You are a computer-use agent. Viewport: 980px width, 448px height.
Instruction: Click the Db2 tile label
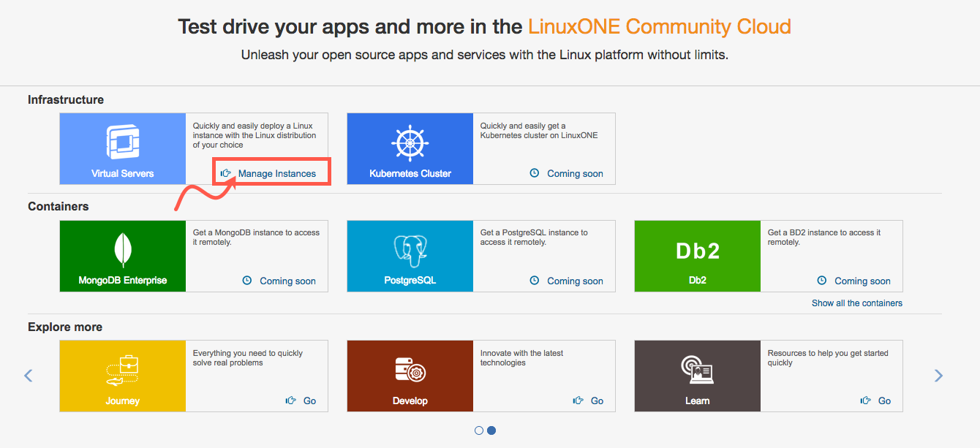[698, 280]
